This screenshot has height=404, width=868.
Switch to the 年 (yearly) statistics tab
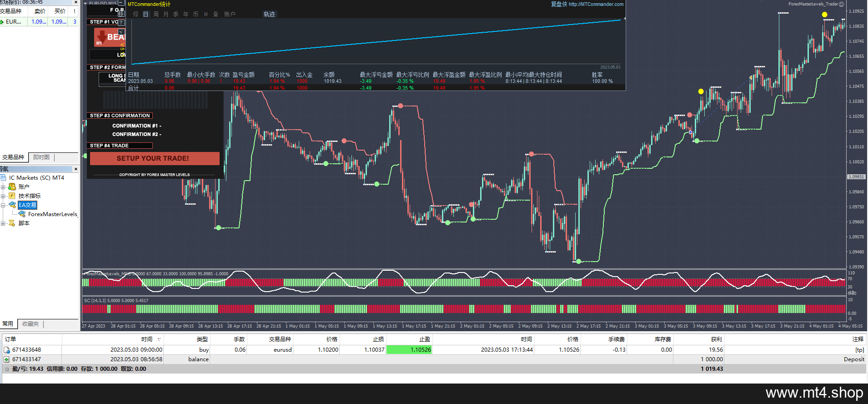point(186,15)
